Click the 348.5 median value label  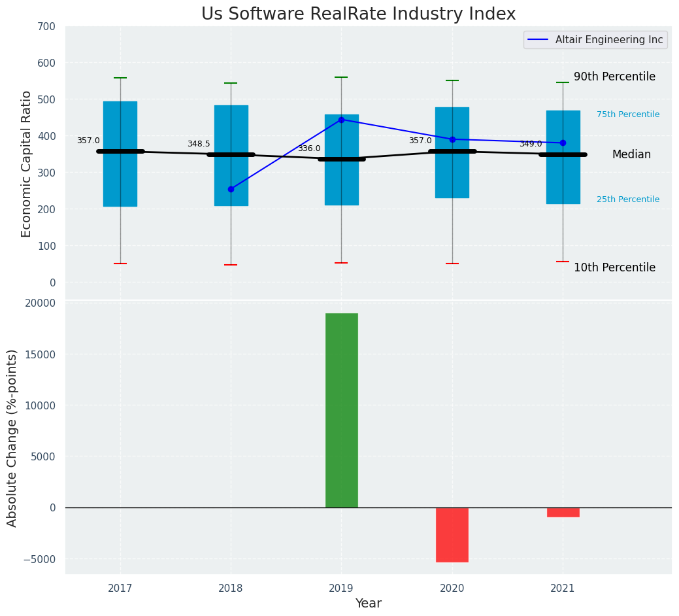tap(199, 144)
